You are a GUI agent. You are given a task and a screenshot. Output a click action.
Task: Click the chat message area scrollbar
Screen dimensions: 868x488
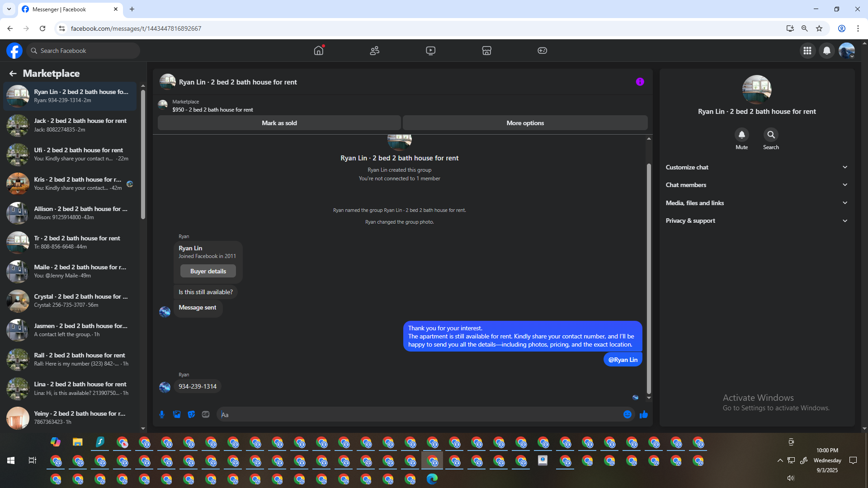[649, 278]
